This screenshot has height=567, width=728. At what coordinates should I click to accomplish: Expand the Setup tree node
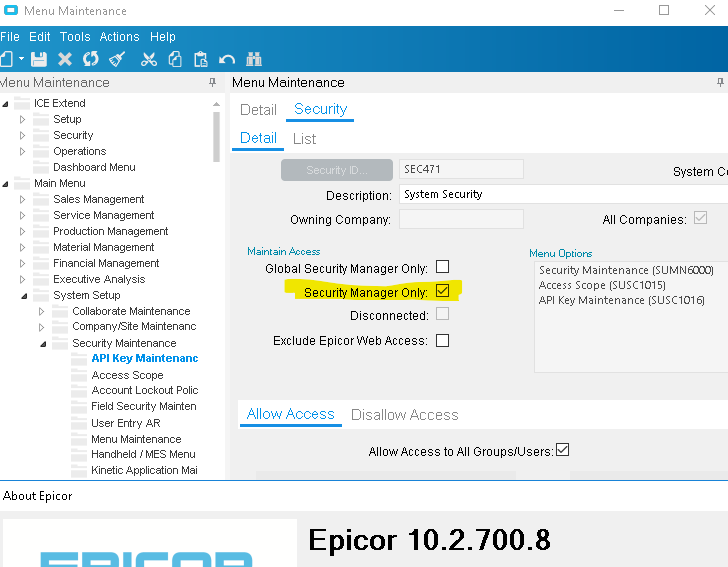(x=22, y=119)
